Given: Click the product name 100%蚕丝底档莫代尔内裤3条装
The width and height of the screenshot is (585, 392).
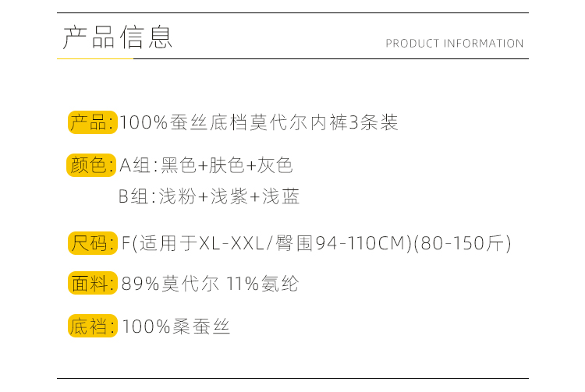Looking at the screenshot, I should (x=260, y=123).
